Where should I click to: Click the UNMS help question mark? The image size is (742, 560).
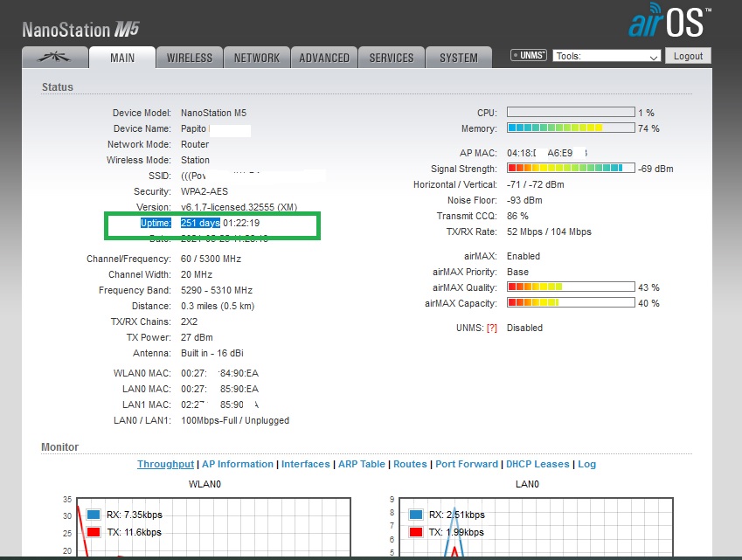pyautogui.click(x=491, y=328)
